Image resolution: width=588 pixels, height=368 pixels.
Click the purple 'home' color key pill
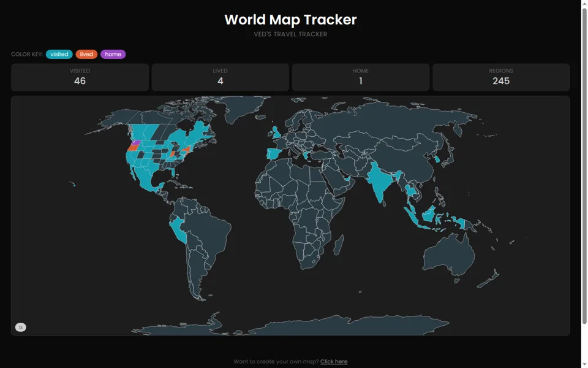[113, 54]
